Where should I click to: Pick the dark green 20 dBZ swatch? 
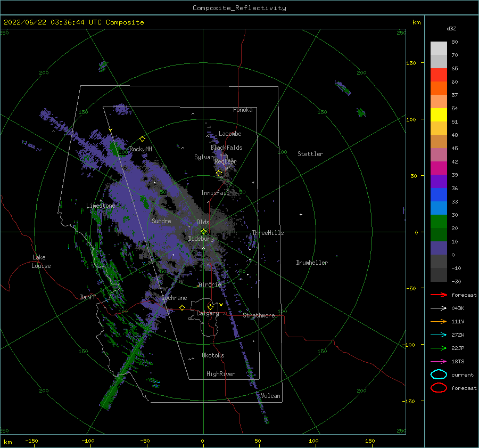(x=439, y=234)
